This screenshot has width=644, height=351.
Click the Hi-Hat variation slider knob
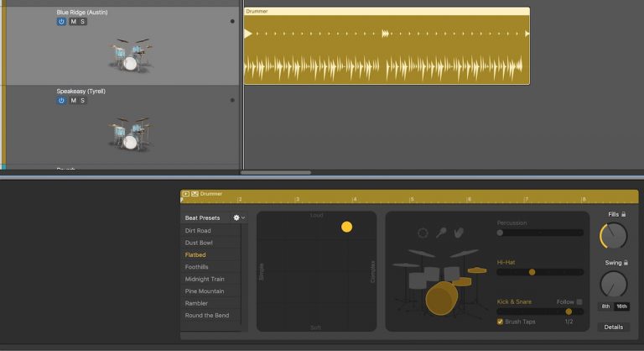click(532, 272)
